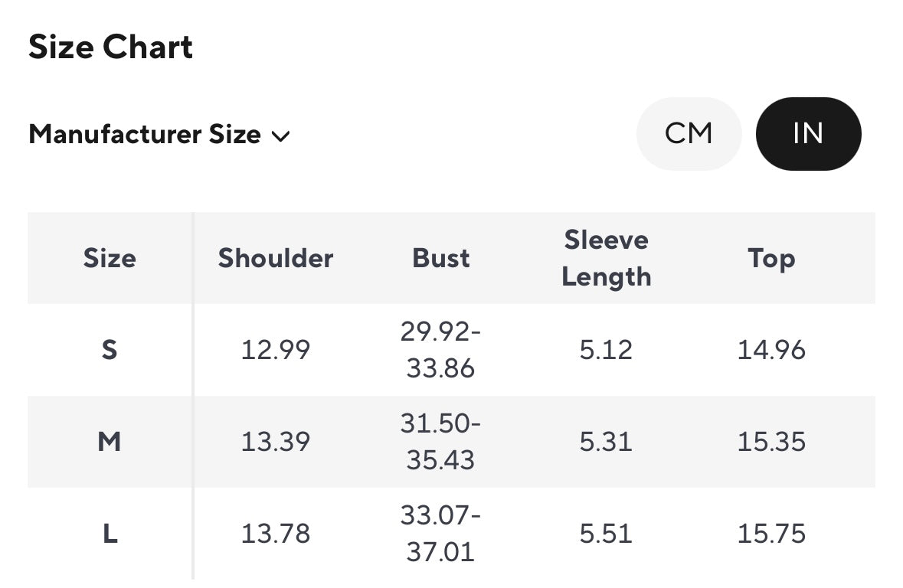Click the Top column header
Viewport: 903px width, 588px height.
[x=771, y=258]
